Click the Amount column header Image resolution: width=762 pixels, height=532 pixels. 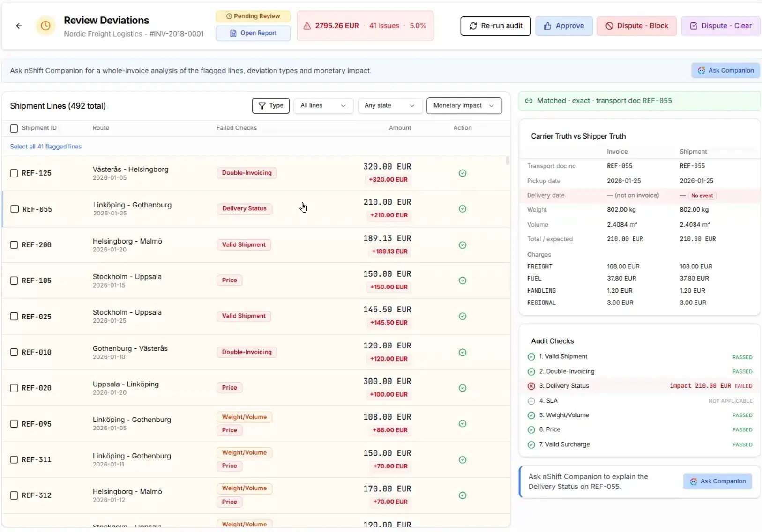tap(400, 128)
